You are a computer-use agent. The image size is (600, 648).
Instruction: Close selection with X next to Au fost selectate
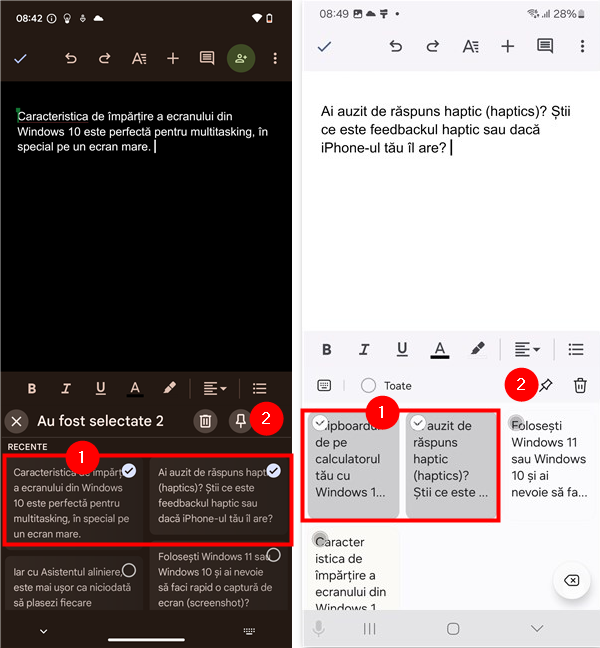point(17,422)
